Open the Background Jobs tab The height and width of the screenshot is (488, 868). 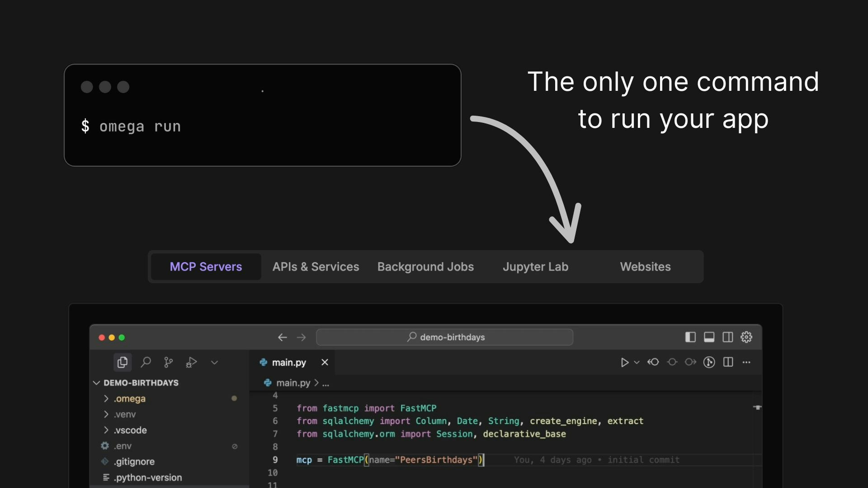coord(425,267)
